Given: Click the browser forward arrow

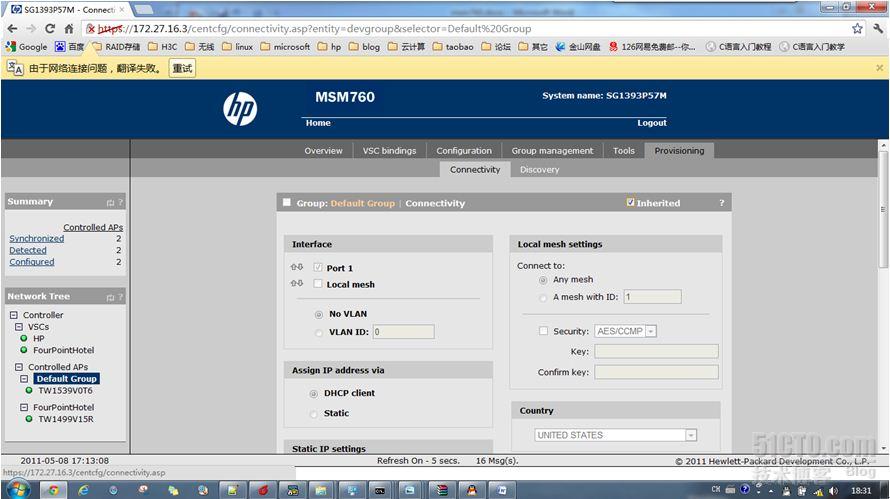Looking at the screenshot, I should point(31,28).
